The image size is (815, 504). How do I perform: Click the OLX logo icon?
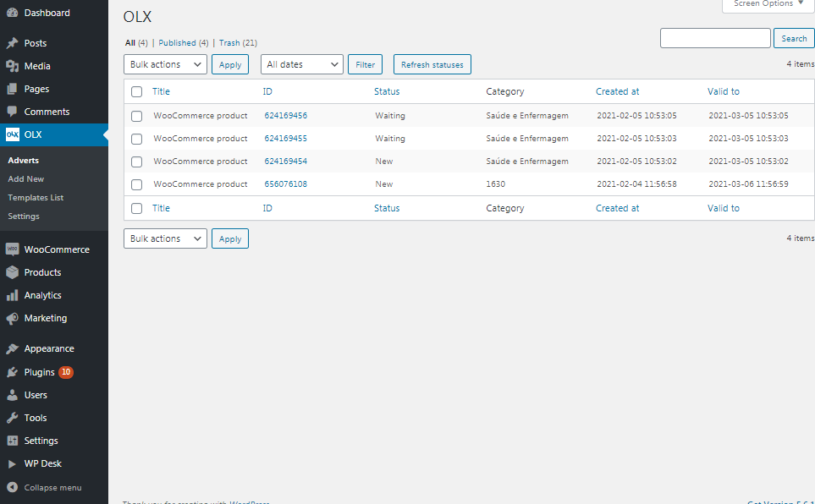pos(13,134)
